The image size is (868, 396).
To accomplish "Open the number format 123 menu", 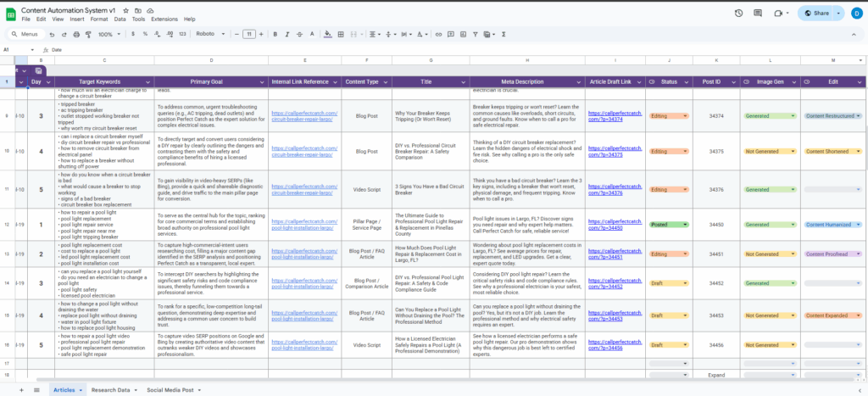I will tap(183, 34).
